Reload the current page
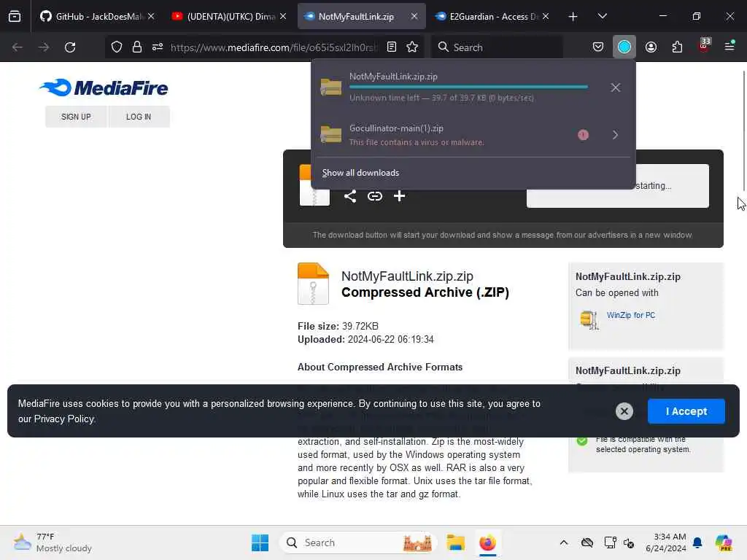747x560 pixels. (x=70, y=47)
